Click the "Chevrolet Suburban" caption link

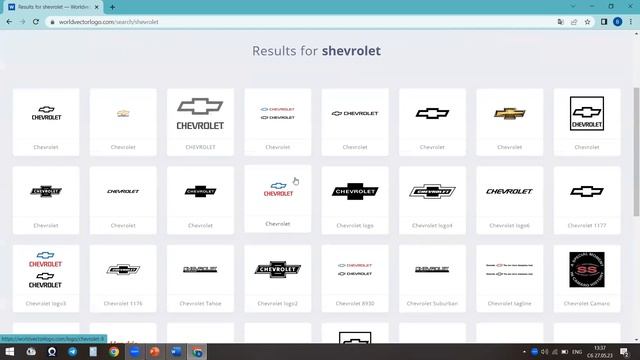(432, 303)
